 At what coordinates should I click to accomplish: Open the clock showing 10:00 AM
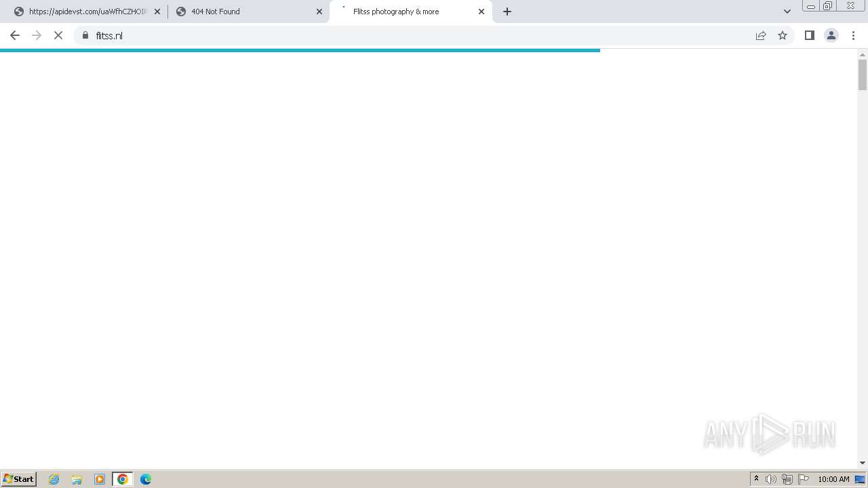pos(833,479)
